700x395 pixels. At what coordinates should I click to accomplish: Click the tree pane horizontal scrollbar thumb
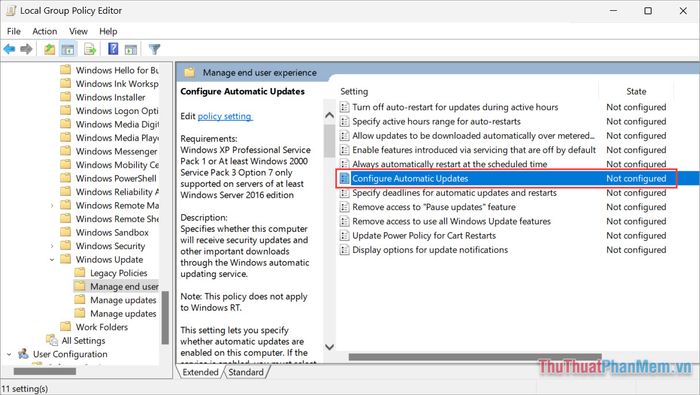[45, 371]
